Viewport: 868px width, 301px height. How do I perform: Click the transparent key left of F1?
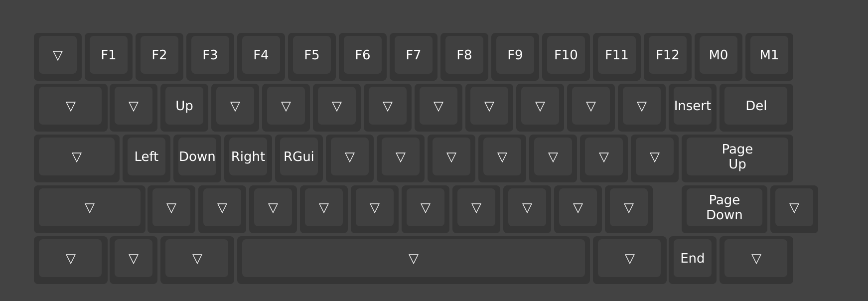(x=58, y=55)
